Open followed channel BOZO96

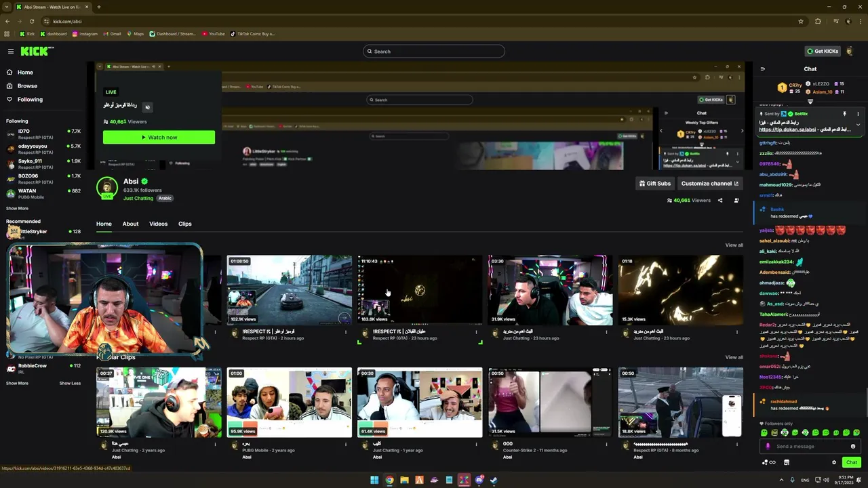43,178
